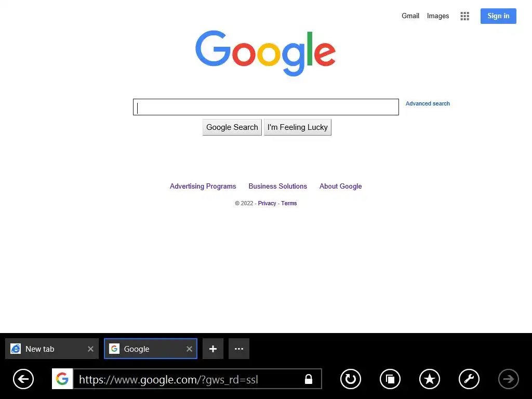Click the padlock security icon in address bar
Image resolution: width=532 pixels, height=399 pixels.
pos(309,379)
